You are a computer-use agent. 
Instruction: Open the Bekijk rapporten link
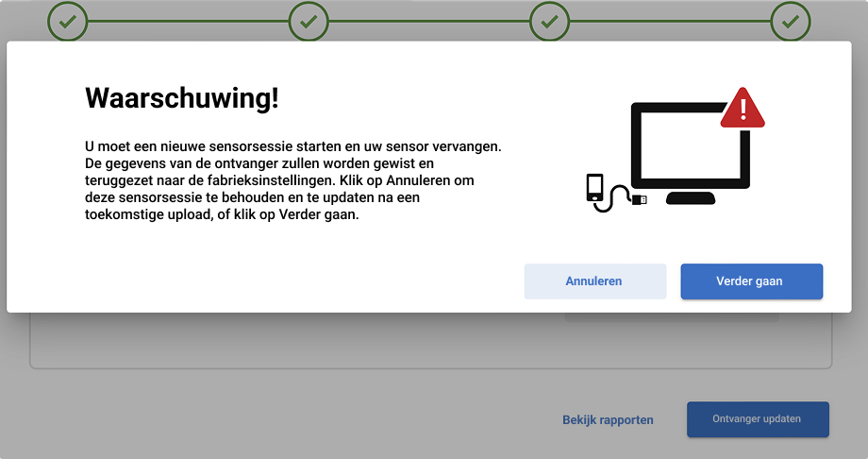click(608, 419)
